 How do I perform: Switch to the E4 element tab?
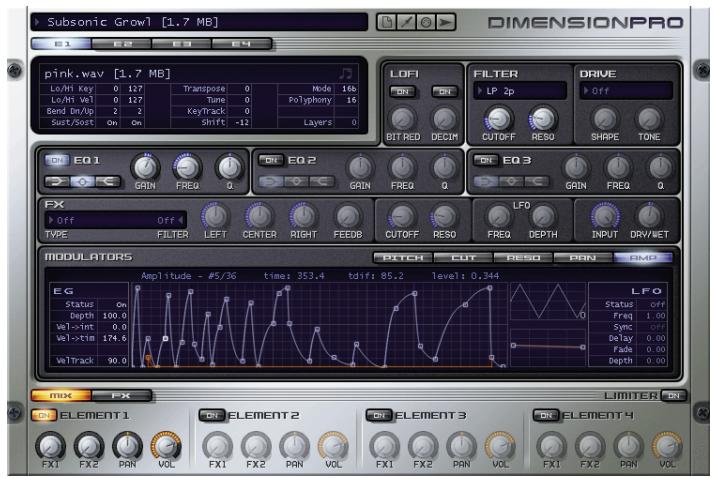tap(242, 44)
